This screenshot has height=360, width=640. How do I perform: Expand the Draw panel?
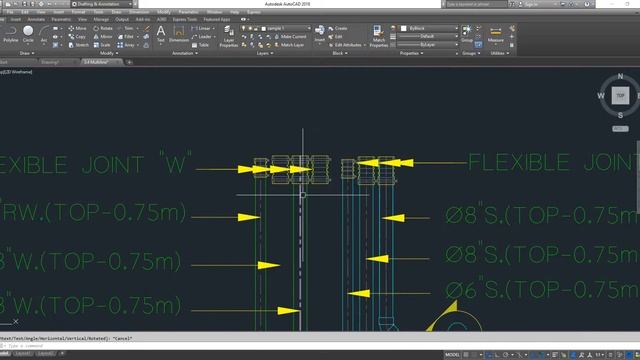[27, 53]
